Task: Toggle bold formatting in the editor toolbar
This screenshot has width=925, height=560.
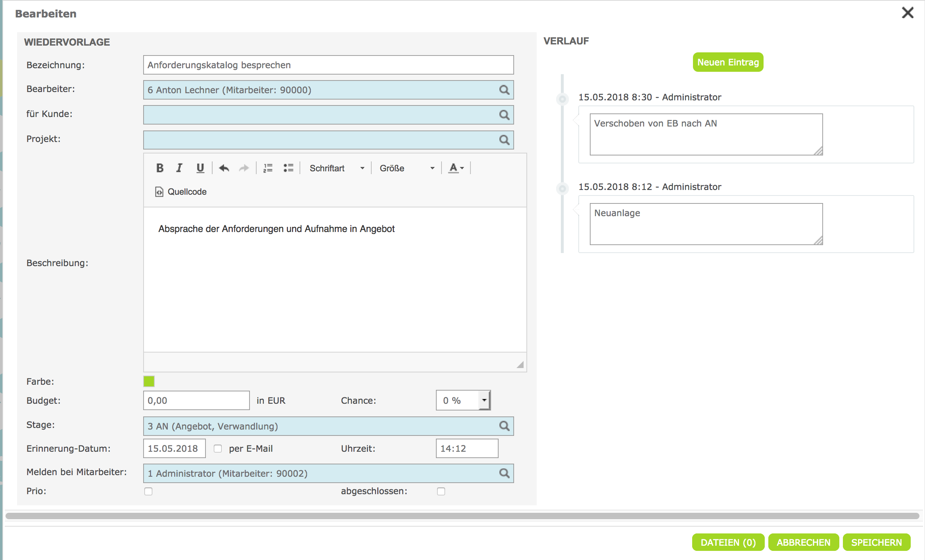Action: (x=160, y=168)
